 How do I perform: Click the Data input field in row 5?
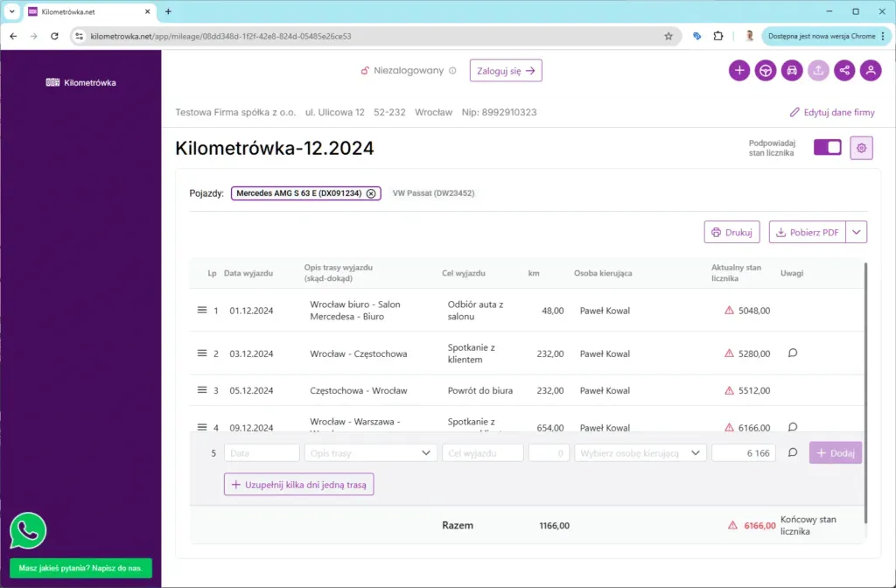coord(262,452)
